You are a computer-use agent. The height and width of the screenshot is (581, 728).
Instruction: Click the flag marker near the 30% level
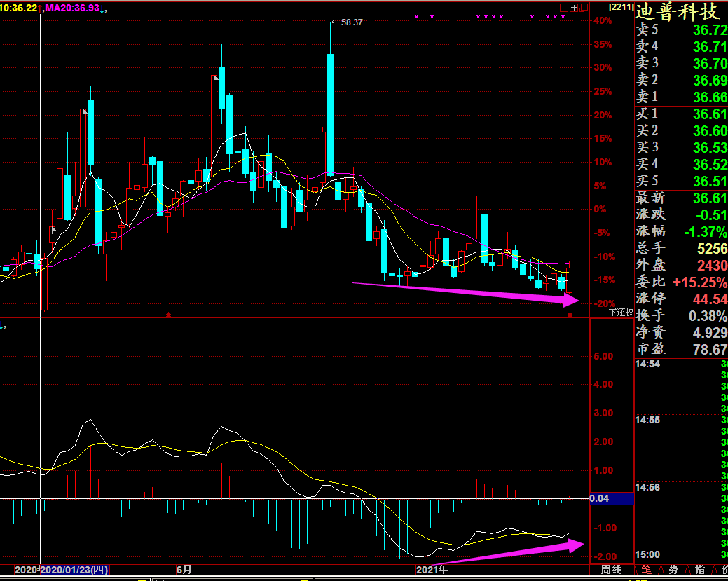click(216, 79)
